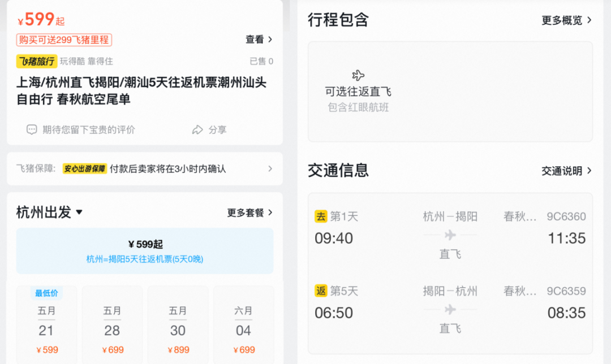This screenshot has height=364, width=611.
Task: Click the 第5天 day label
Action: click(344, 291)
